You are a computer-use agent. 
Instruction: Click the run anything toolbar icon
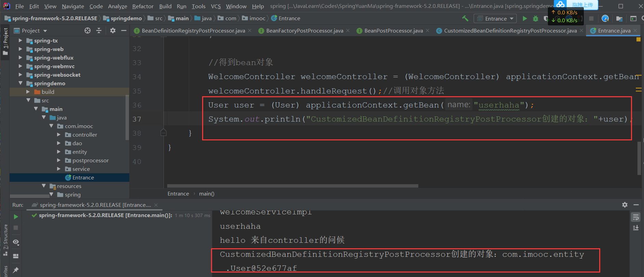click(633, 18)
